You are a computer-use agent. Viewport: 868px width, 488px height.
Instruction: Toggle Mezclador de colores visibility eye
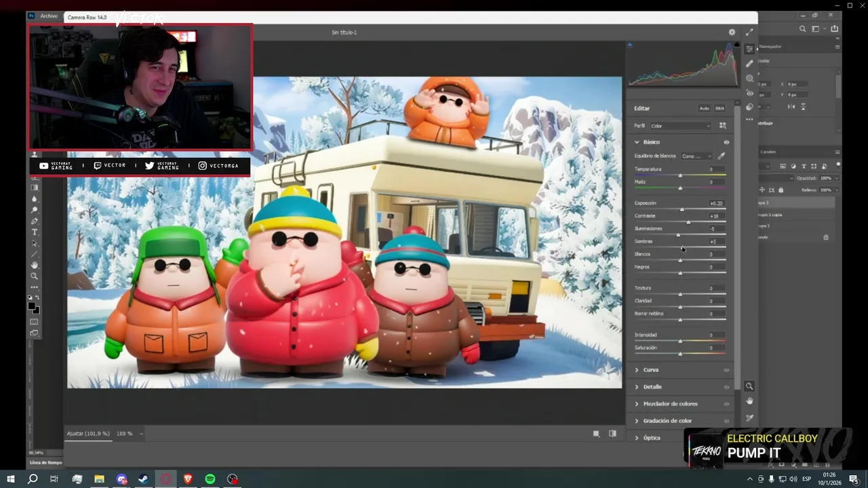[x=726, y=404]
